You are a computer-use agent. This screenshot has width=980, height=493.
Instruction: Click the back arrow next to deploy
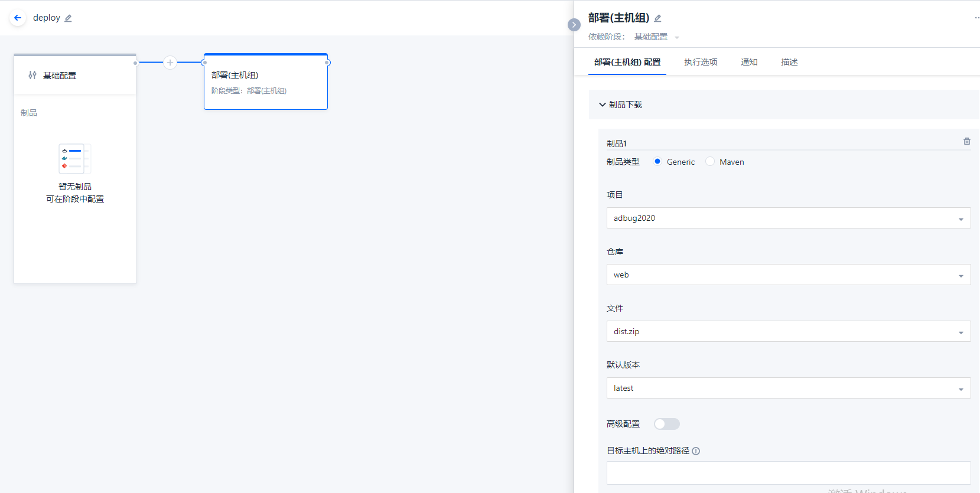18,18
